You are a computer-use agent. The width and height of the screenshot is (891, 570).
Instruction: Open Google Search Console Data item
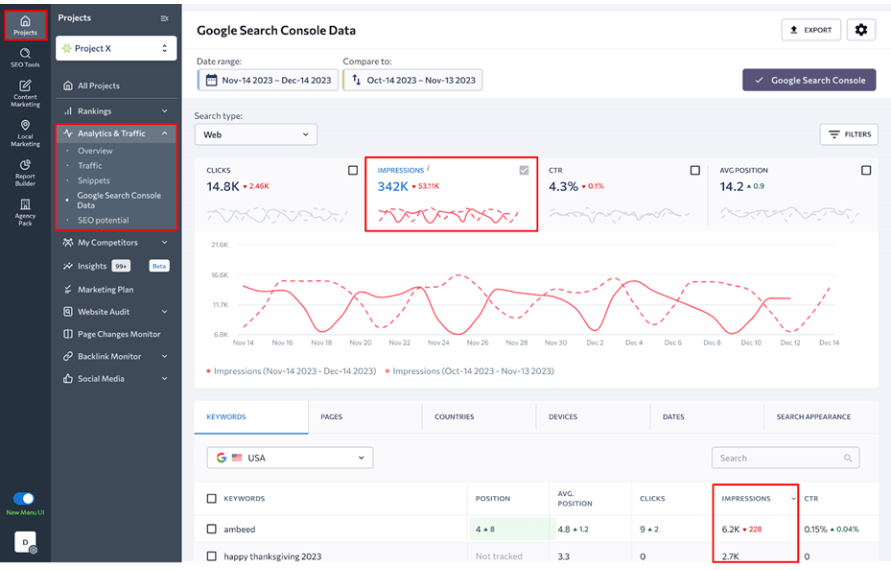(119, 200)
